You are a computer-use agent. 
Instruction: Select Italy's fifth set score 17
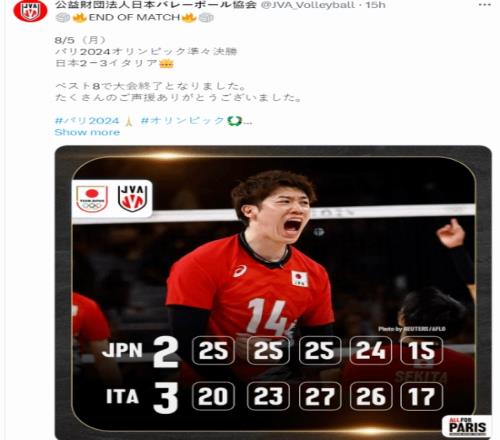(422, 396)
